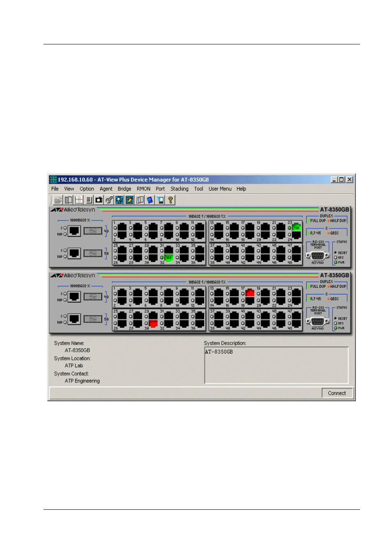Image resolution: width=392 pixels, height=555 pixels.
Task: Select green port 32 on upper switch
Action: tap(168, 257)
